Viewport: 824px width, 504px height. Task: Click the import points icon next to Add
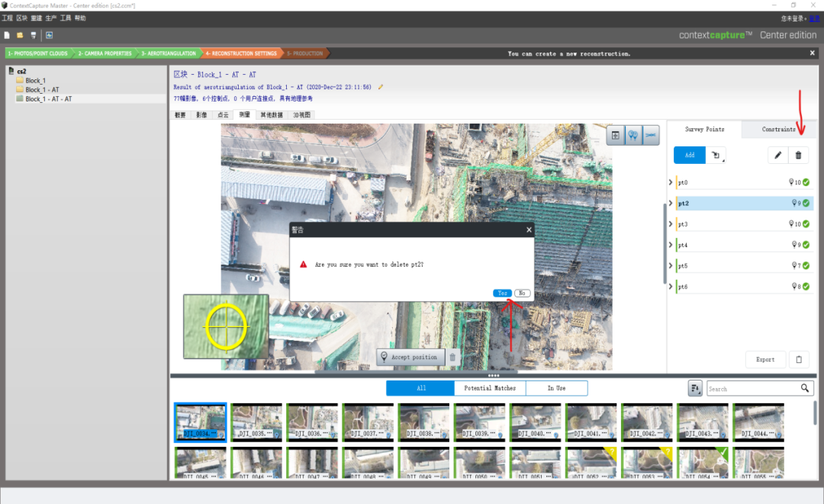(x=716, y=155)
